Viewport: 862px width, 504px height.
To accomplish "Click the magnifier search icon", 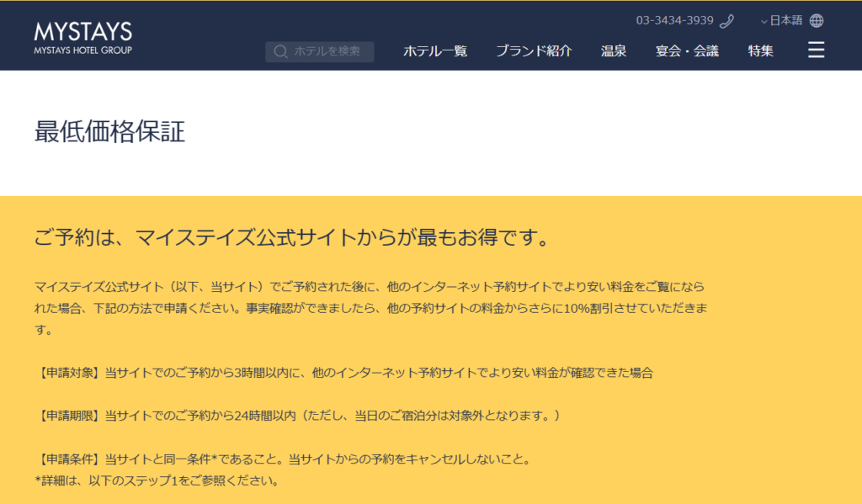I will pos(280,51).
